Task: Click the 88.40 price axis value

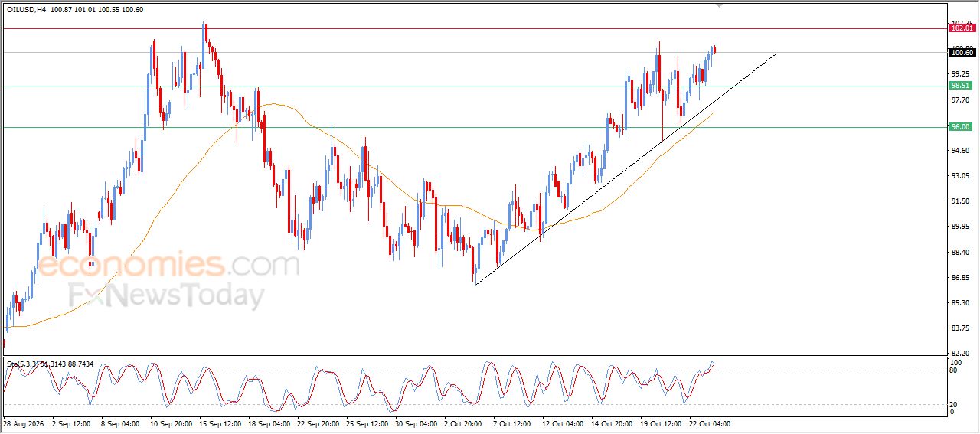Action: tap(960, 252)
